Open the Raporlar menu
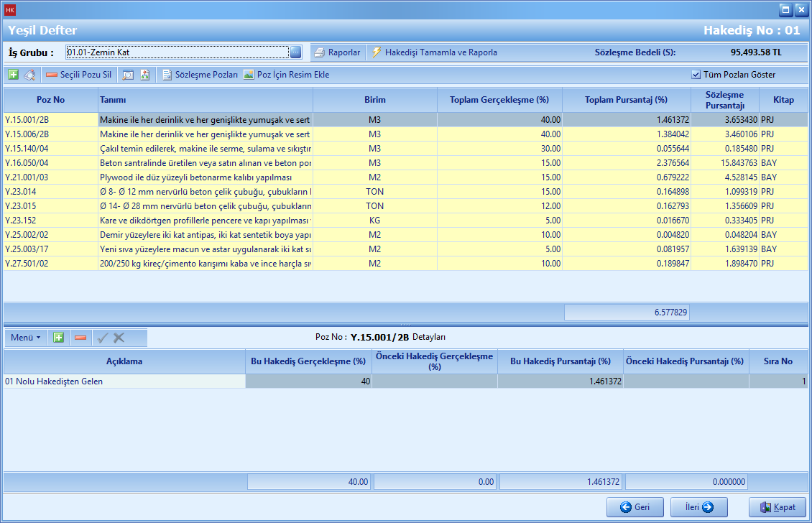Image resolution: width=812 pixels, height=523 pixels. (337, 52)
